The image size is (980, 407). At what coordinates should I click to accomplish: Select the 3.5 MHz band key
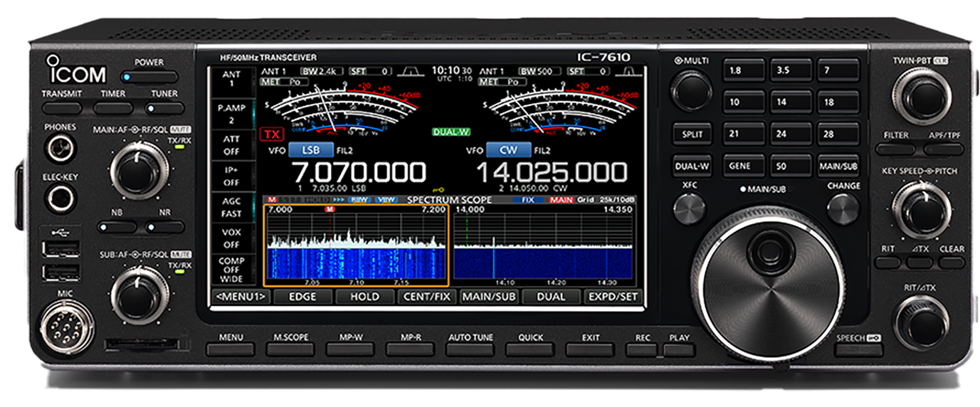pos(791,70)
